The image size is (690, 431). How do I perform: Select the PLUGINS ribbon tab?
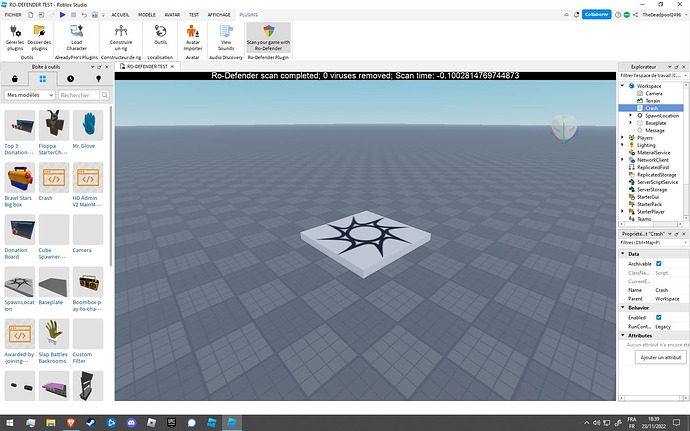(249, 15)
